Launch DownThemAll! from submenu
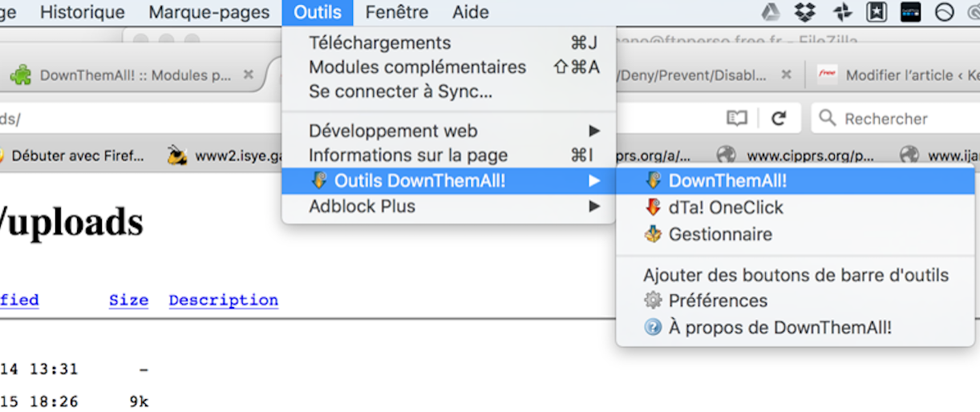Viewport: 980px width, 412px height. pos(796,181)
